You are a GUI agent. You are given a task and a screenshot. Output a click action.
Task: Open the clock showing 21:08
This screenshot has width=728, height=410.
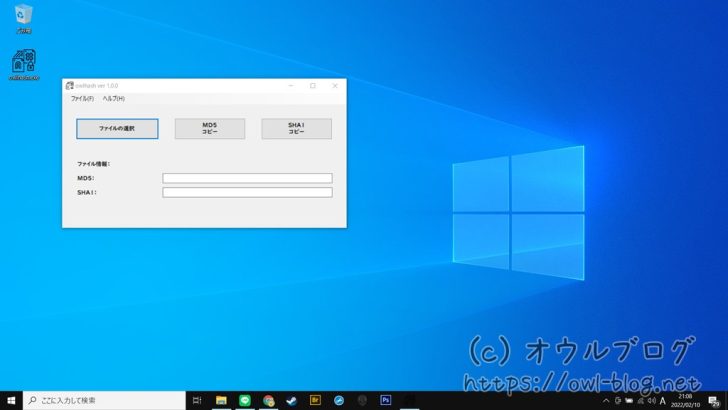point(685,401)
